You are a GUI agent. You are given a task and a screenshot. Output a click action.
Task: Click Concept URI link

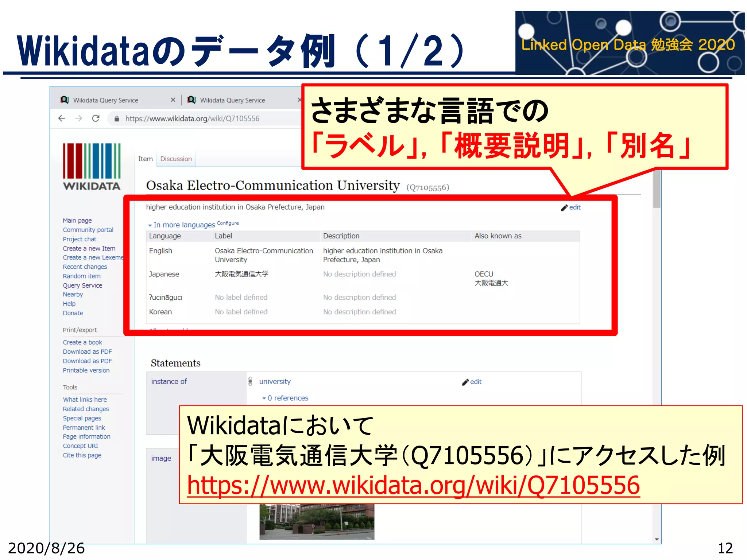click(80, 446)
